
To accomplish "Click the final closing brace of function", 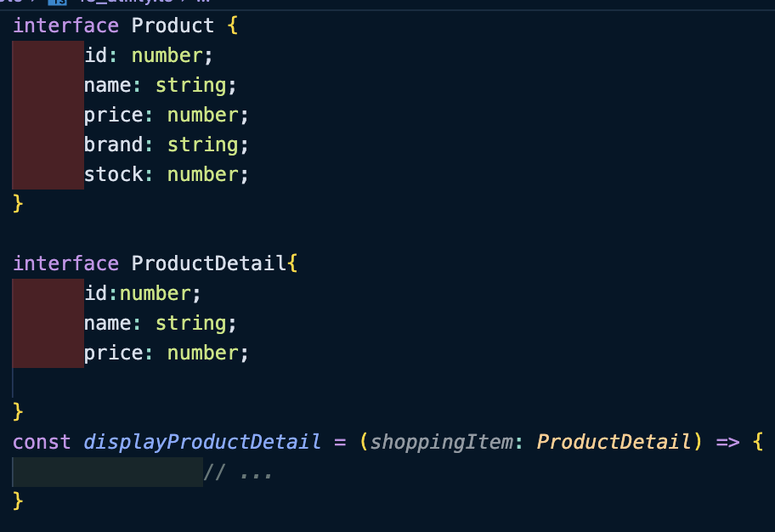I will point(18,501).
